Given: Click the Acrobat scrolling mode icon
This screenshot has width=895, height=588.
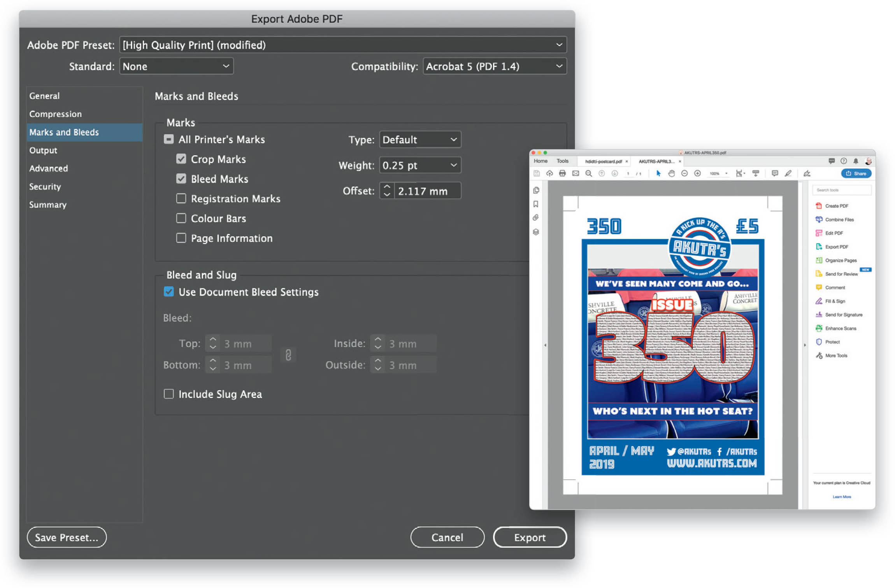Looking at the screenshot, I should 756,173.
